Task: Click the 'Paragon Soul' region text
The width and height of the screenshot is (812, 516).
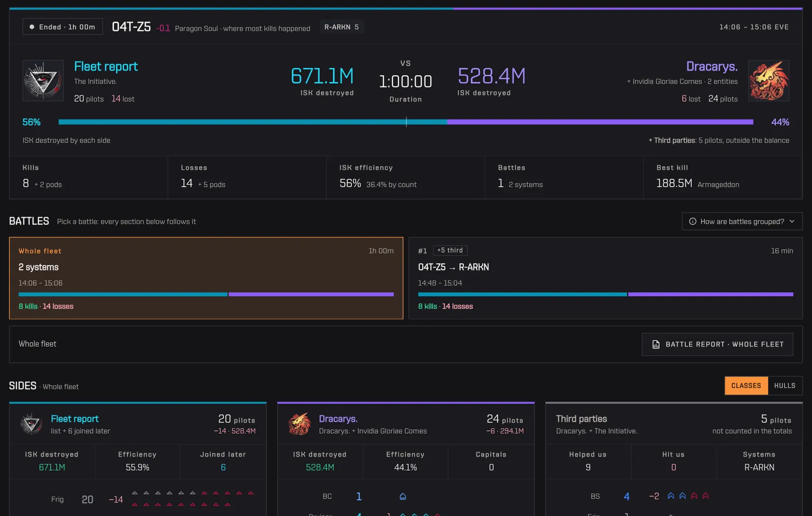Action: (x=196, y=28)
